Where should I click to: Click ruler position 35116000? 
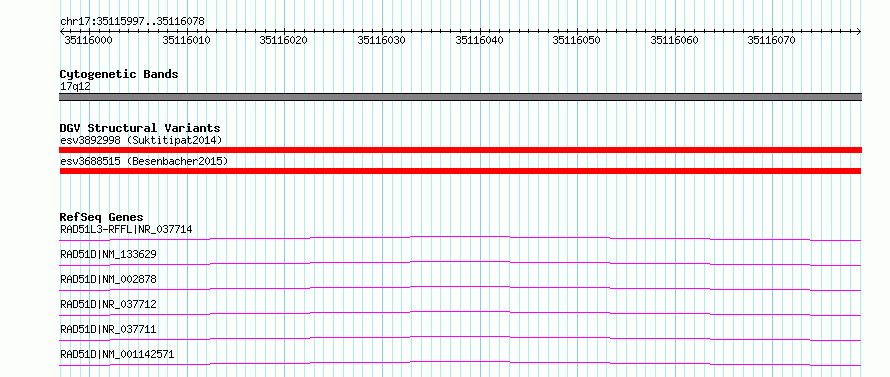(x=88, y=40)
